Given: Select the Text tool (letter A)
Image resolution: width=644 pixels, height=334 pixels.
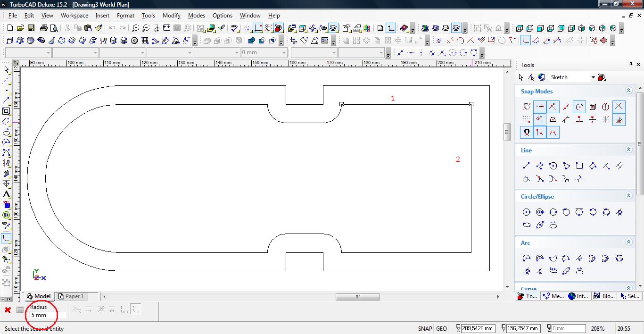Looking at the screenshot, I should click(6, 194).
